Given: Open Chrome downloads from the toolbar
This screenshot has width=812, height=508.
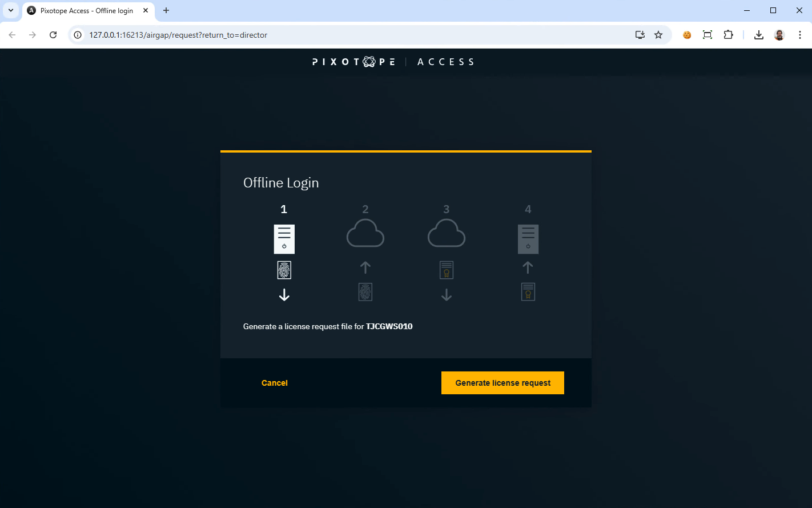Looking at the screenshot, I should [x=758, y=35].
